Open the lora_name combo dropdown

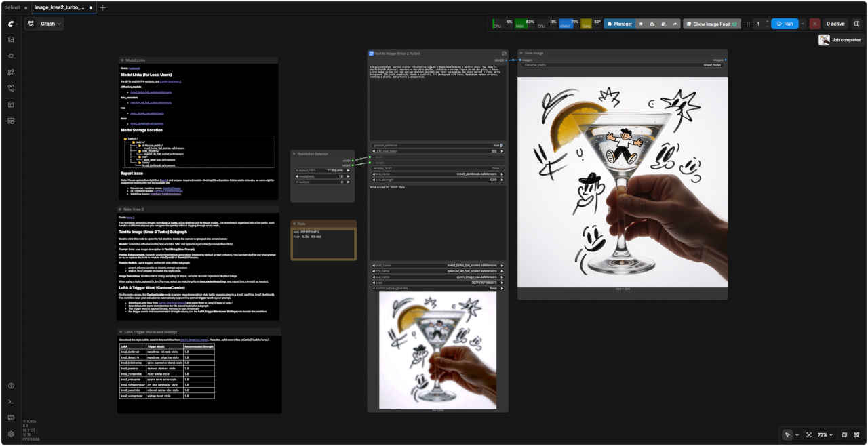click(438, 174)
